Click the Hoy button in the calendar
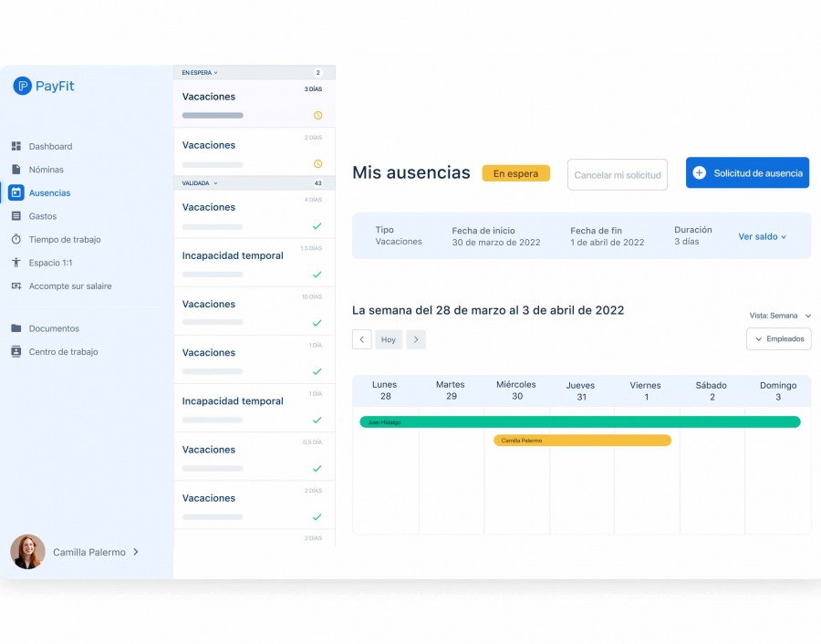This screenshot has height=644, width=821. [388, 338]
